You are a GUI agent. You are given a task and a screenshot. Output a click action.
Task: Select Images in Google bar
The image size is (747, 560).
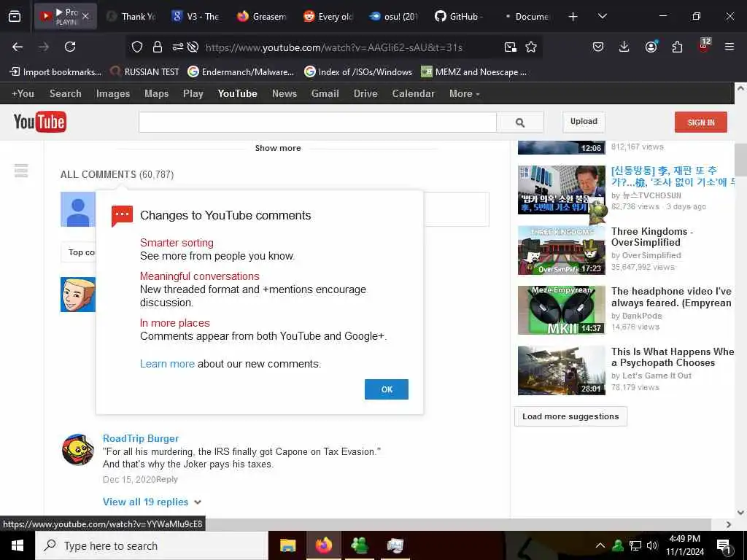pos(113,94)
